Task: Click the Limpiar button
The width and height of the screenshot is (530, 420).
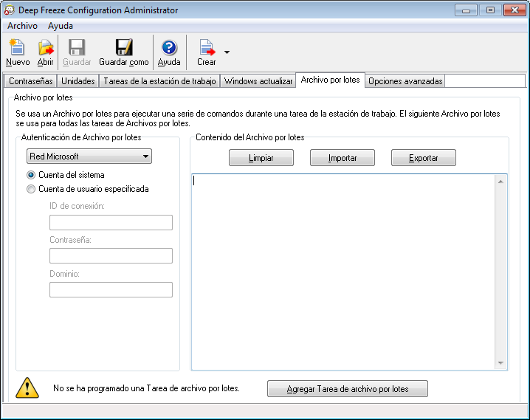Action: click(x=261, y=158)
